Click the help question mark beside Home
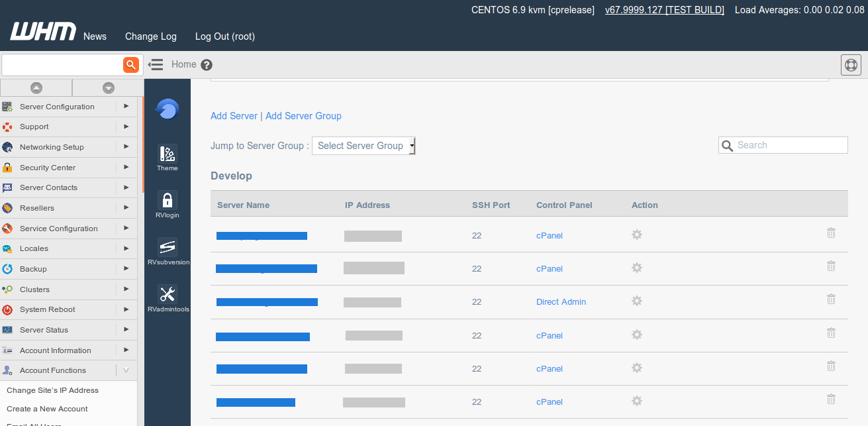Viewport: 868px width, 426px height. (x=207, y=65)
